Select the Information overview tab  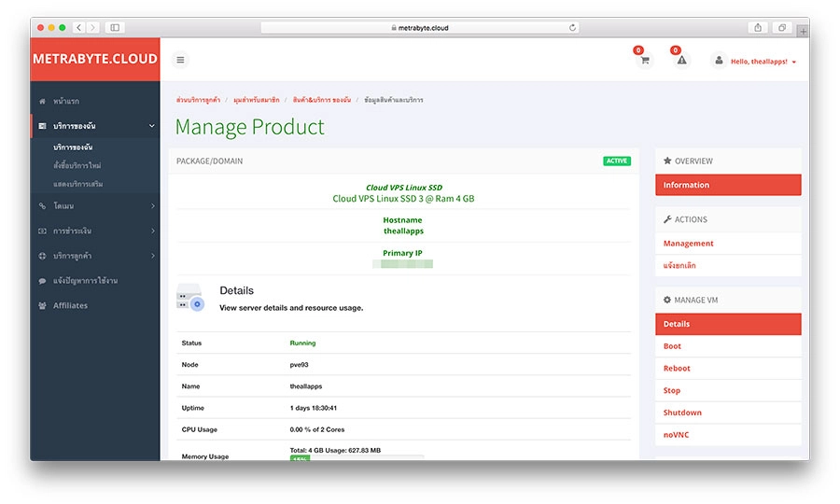tap(727, 185)
